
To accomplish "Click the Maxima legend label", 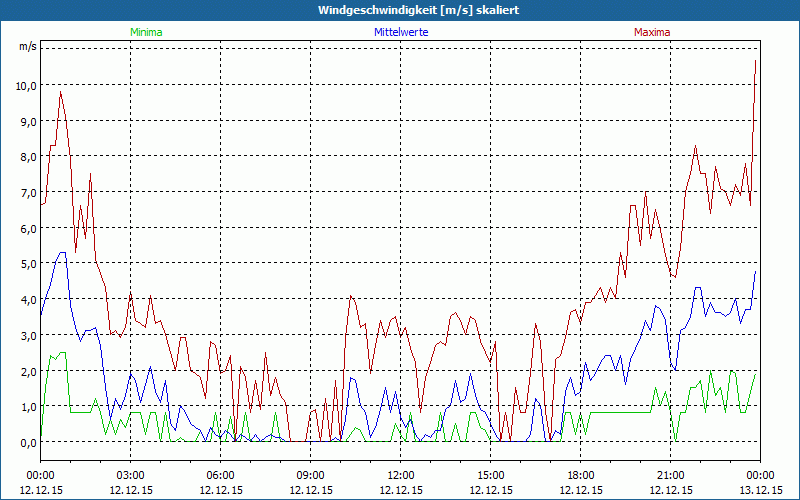I will pyautogui.click(x=652, y=32).
